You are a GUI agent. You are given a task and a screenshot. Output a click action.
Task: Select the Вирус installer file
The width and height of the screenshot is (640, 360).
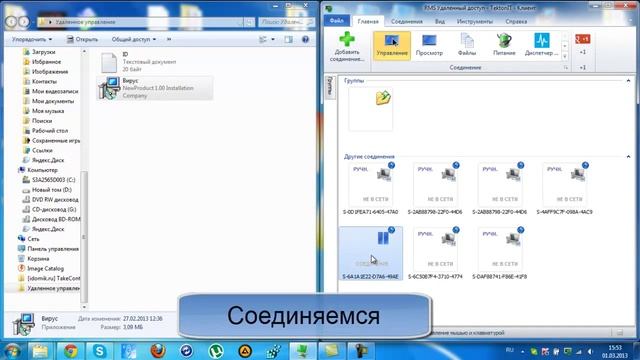pos(155,88)
